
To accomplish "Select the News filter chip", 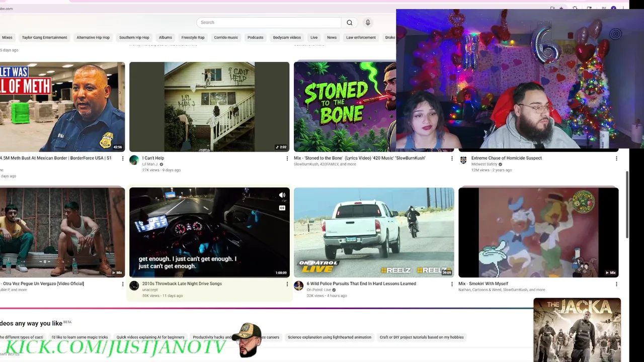I will pos(332,37).
